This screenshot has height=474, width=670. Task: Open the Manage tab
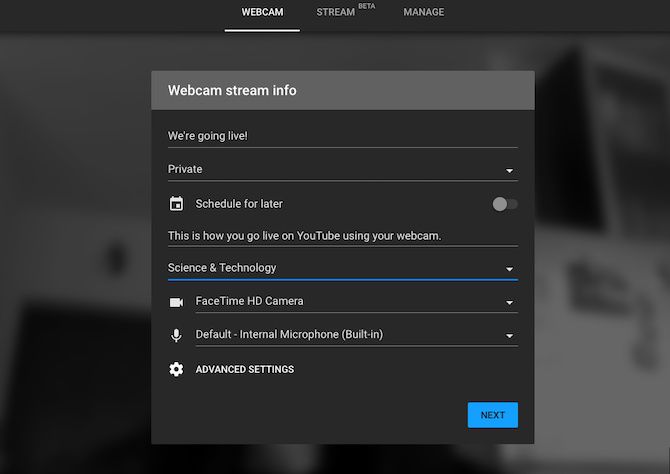[424, 13]
